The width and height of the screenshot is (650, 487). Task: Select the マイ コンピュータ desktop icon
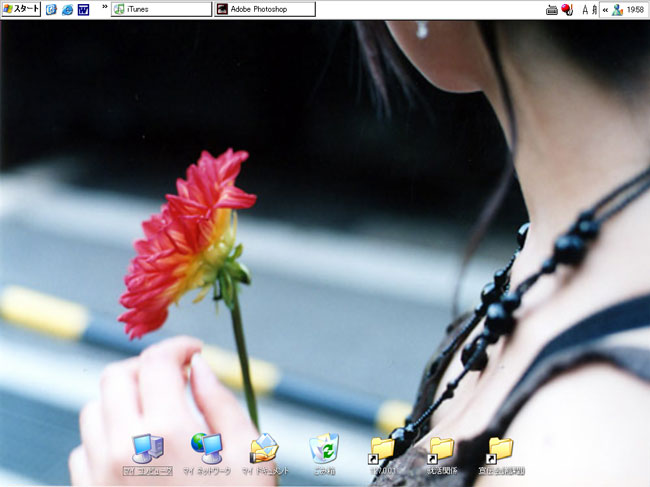pyautogui.click(x=148, y=450)
